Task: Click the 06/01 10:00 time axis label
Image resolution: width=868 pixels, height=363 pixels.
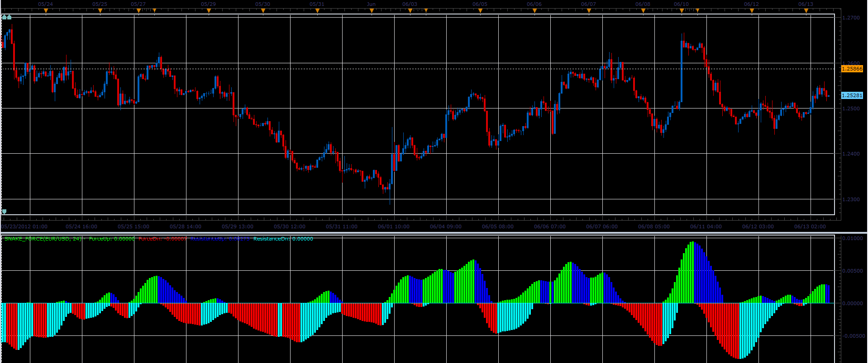Action: (394, 226)
